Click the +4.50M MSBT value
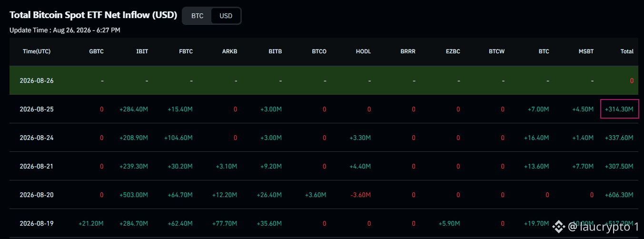The height and width of the screenshot is (239, 644). [x=583, y=110]
